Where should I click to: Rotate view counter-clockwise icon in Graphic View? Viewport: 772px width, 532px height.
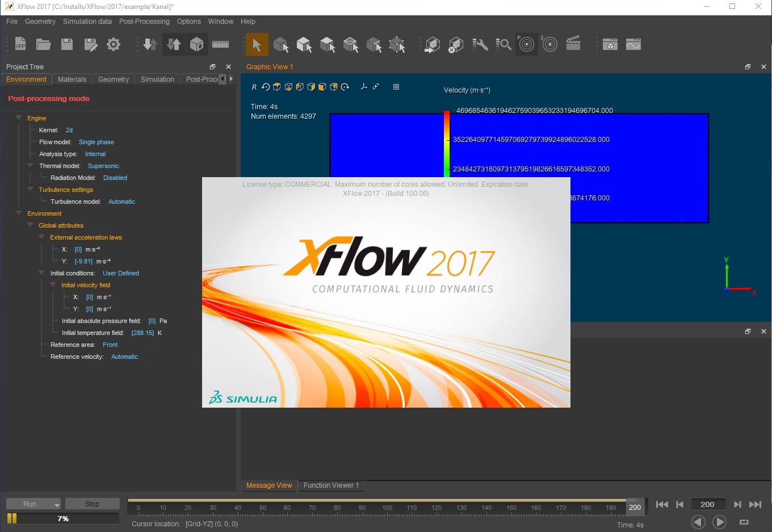(266, 87)
